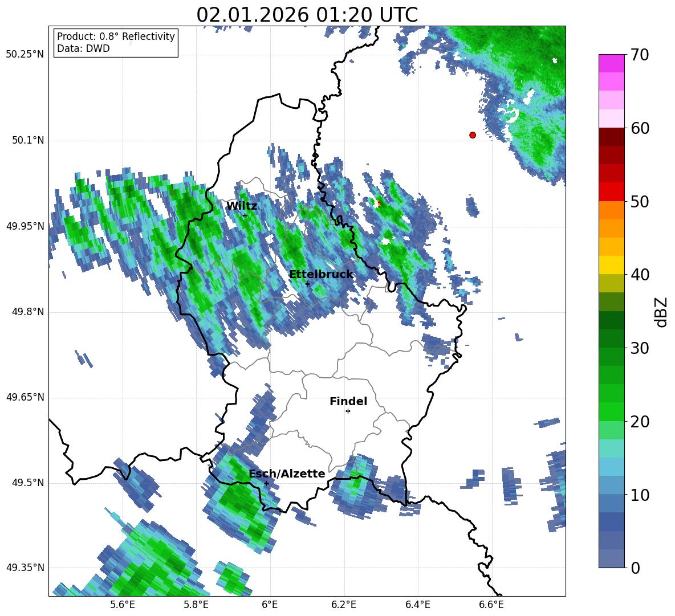Screen dimensions: 675x616
Task: Click the 5.6°E longitude label
Action: click(123, 605)
